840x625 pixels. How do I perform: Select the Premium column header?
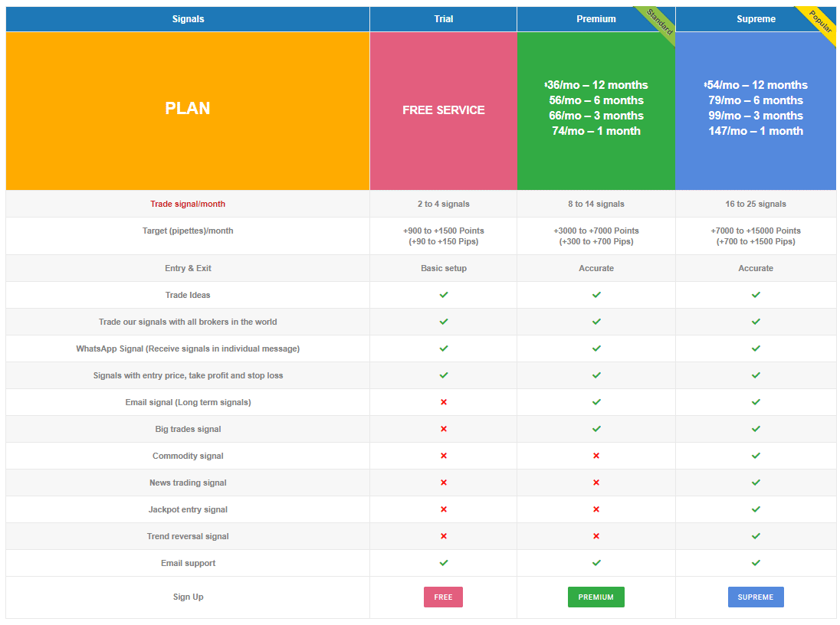(596, 19)
